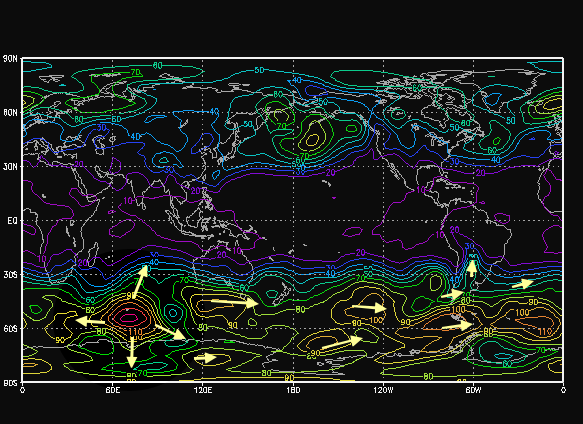Image resolution: width=583 pixels, height=424 pixels.
Task: Click the long eastward arrow south of Australia
Action: (x=235, y=302)
